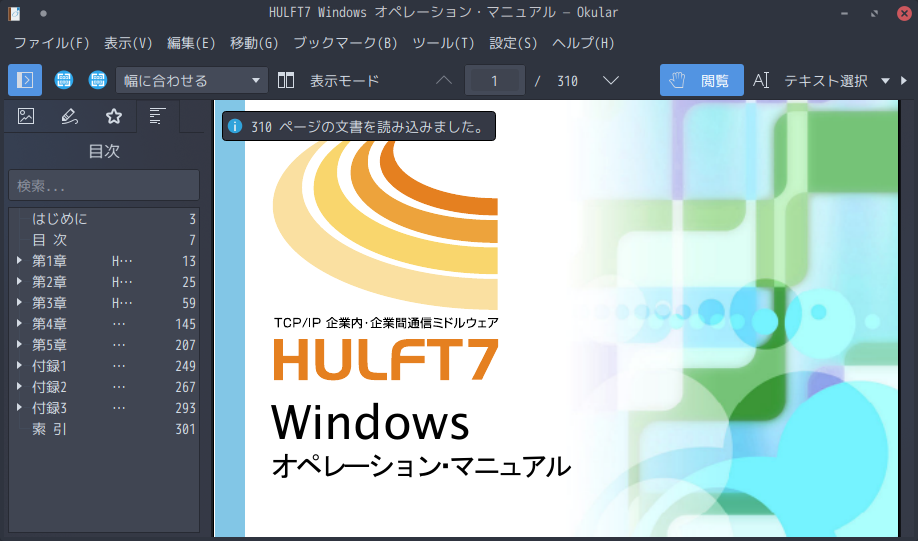The width and height of the screenshot is (918, 541).
Task: Go to next page with down chevron
Action: 611,80
